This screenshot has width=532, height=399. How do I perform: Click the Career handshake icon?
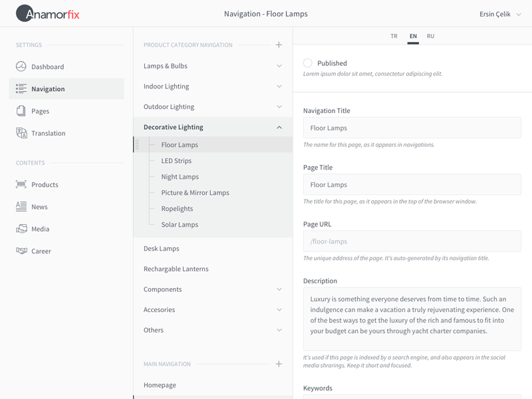click(21, 251)
